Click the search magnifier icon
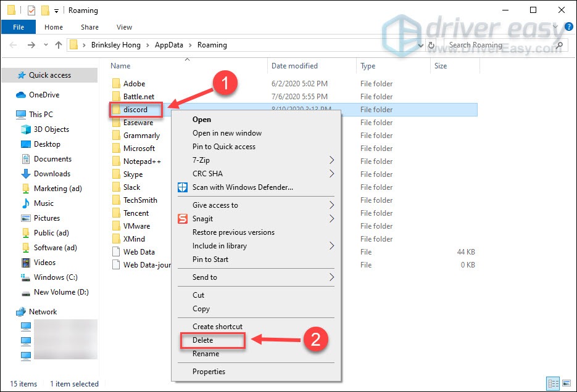Screen dimensions: 577x392 (x=558, y=44)
